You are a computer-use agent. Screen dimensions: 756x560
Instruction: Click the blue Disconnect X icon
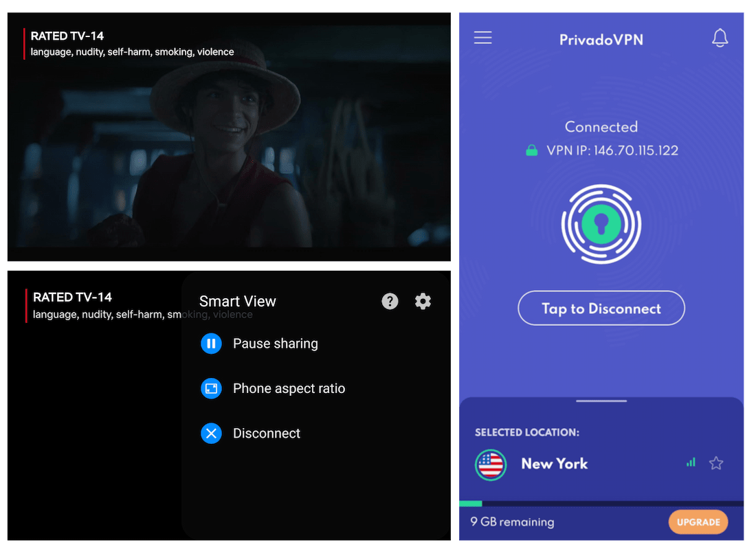211,434
